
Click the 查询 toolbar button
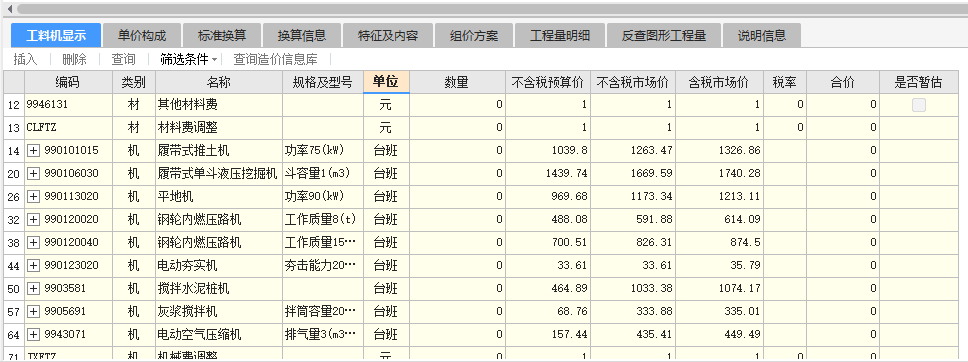pos(123,60)
